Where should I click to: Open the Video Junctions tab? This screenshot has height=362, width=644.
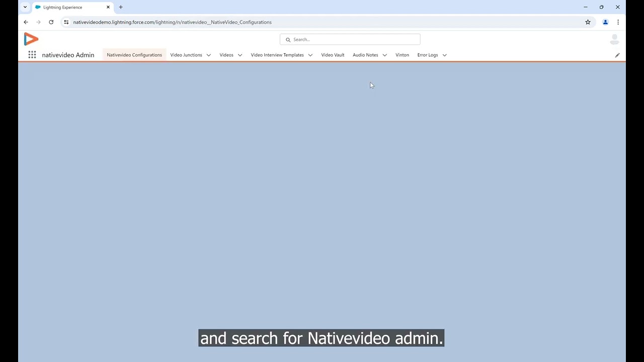tap(186, 55)
